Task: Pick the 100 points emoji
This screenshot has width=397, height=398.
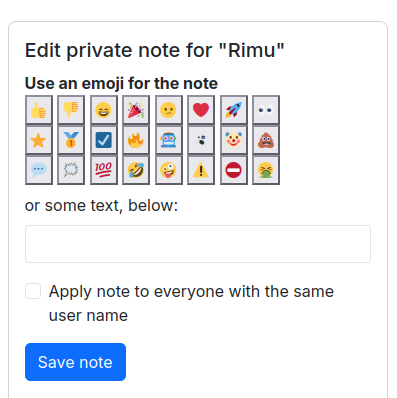Action: click(104, 170)
